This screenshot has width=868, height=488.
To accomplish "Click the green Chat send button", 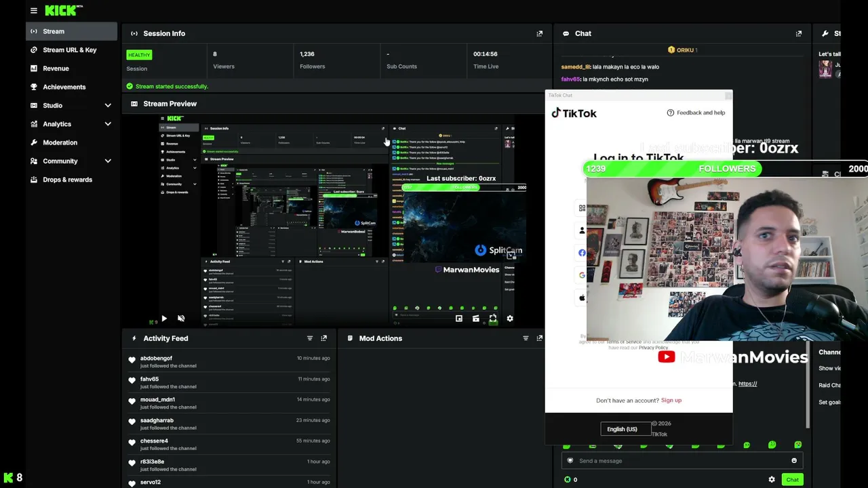I will pos(792,480).
